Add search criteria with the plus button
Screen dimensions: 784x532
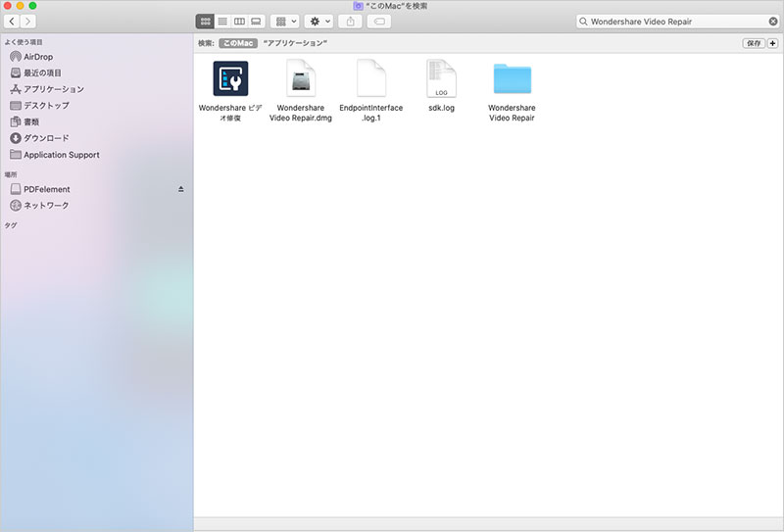772,43
